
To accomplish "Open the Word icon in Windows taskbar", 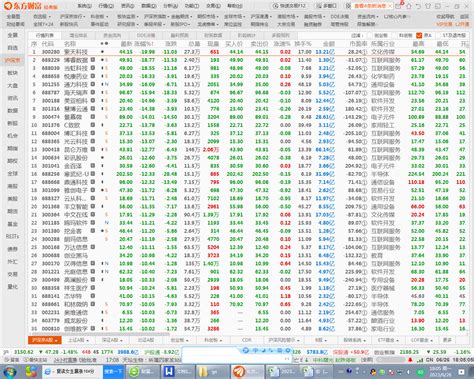I will click(169, 371).
